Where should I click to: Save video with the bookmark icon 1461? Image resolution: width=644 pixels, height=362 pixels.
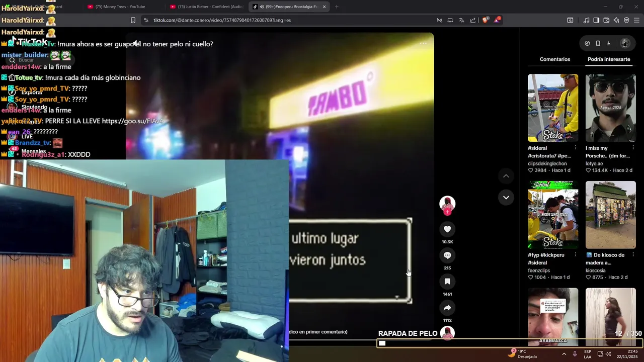447,282
